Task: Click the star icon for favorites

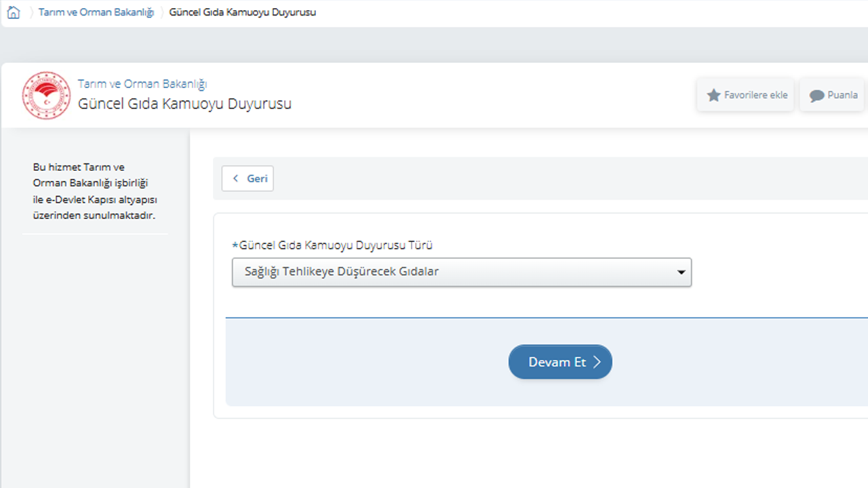Action: (x=713, y=96)
